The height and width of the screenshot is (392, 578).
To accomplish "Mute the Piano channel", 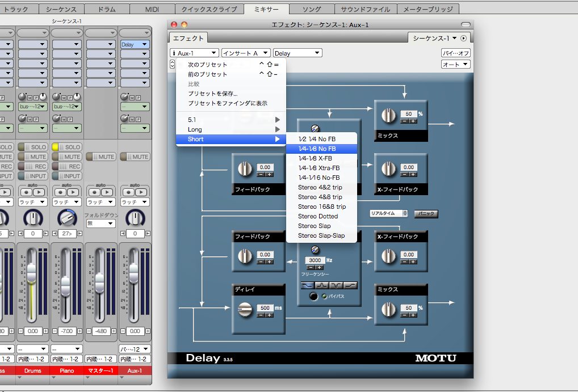I will click(66, 157).
